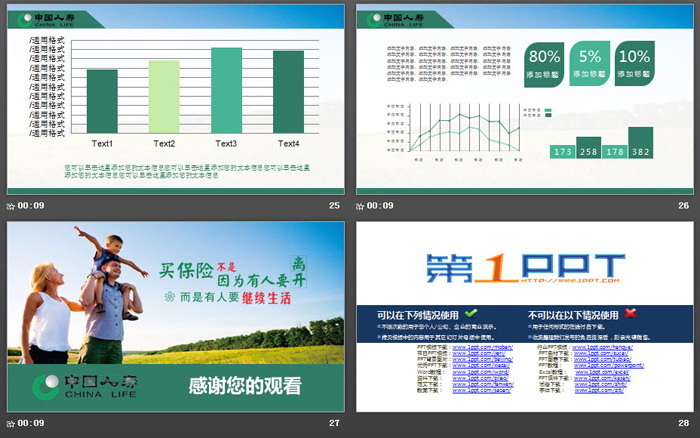Click the 10% badge on slide 26
The width and height of the screenshot is (700, 438).
pyautogui.click(x=634, y=63)
